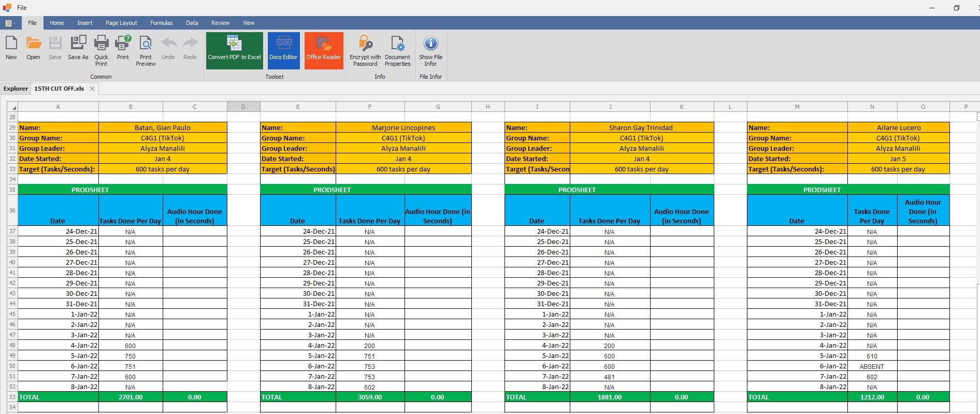Click the Redo arrow
This screenshot has height=414, width=980.
[x=190, y=43]
